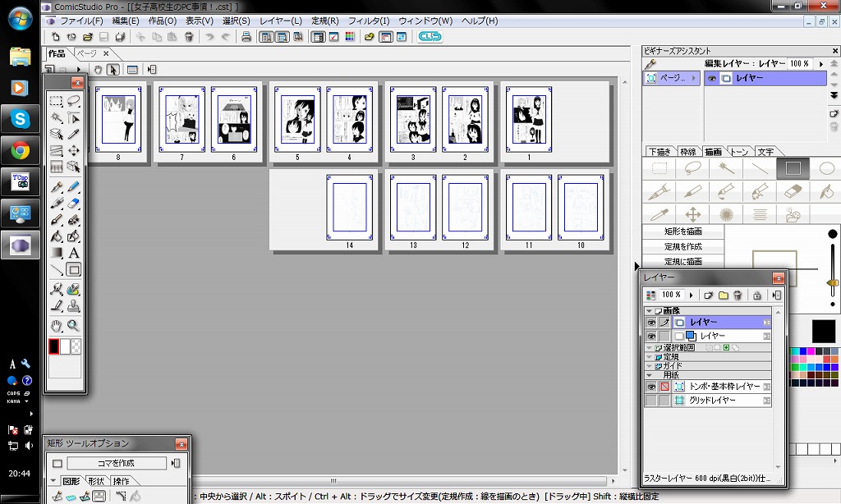
Task: Click the 定規を作成 button
Action: click(682, 246)
